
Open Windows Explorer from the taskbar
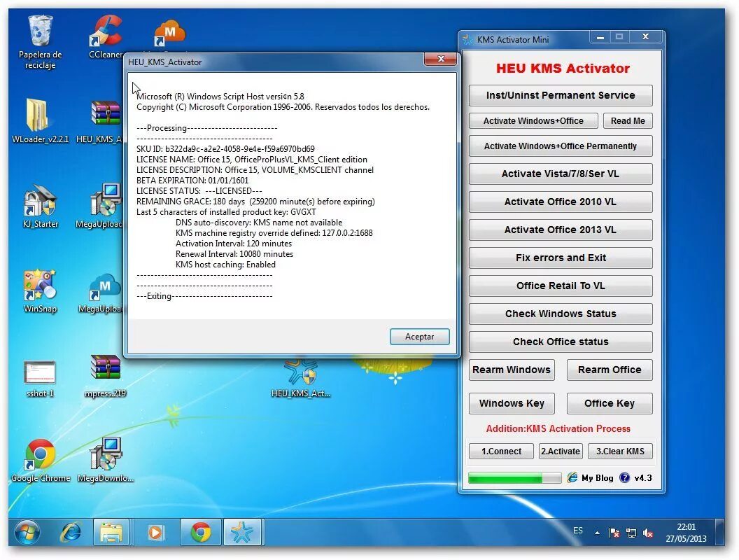pos(111,533)
